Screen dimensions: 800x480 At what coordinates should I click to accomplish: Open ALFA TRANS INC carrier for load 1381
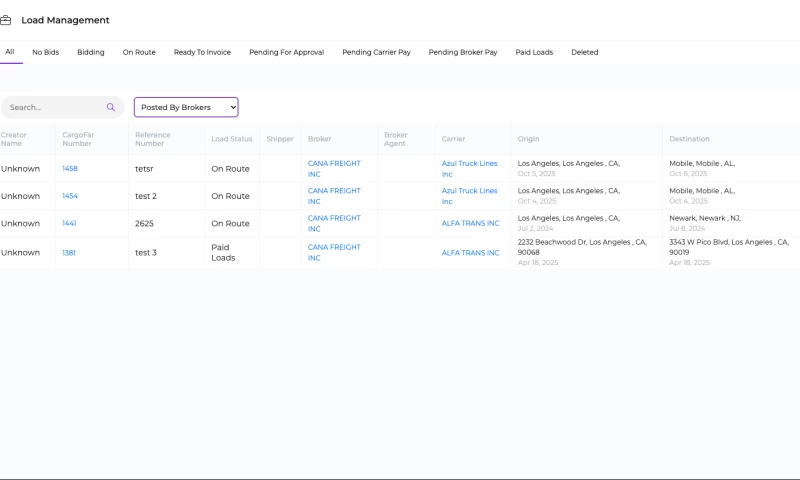coord(470,252)
